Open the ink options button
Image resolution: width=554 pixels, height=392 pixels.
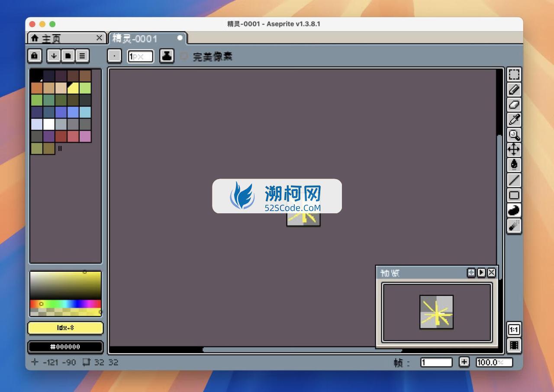point(167,56)
